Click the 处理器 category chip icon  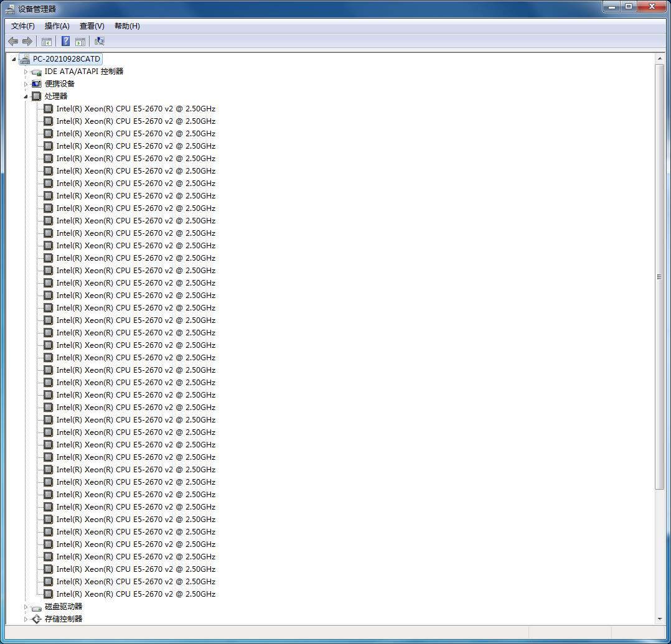37,96
